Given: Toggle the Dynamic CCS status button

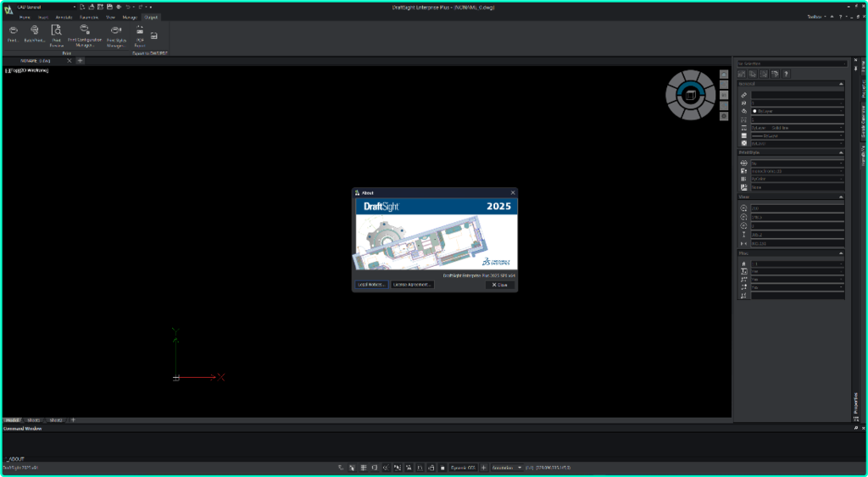Looking at the screenshot, I should click(464, 468).
